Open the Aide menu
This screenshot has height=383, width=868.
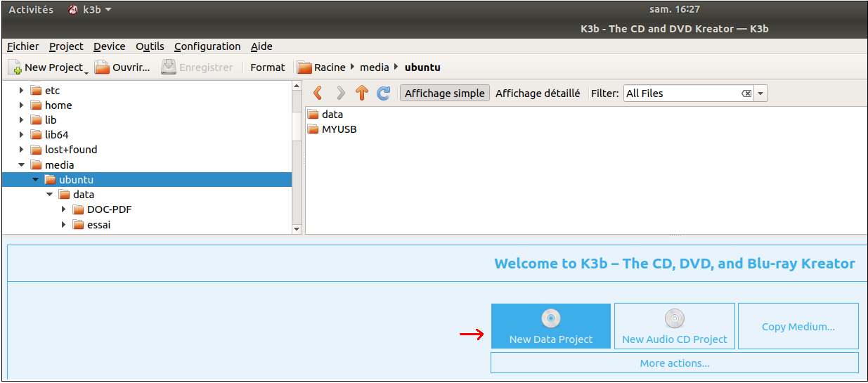coord(261,46)
